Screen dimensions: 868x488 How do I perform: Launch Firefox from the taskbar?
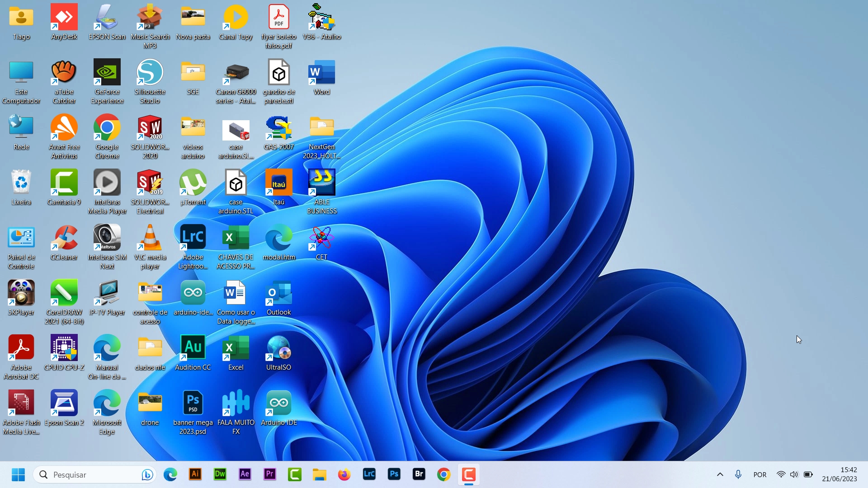[x=344, y=474]
